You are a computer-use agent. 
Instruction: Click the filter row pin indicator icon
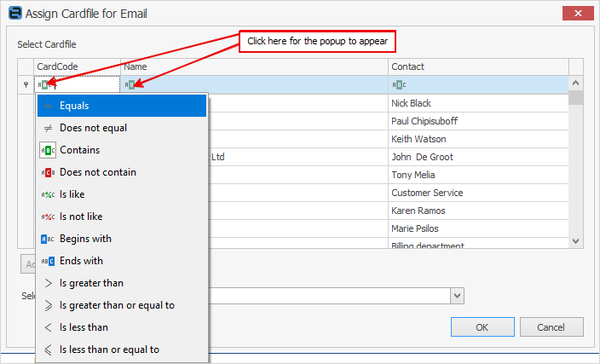pyautogui.click(x=26, y=84)
